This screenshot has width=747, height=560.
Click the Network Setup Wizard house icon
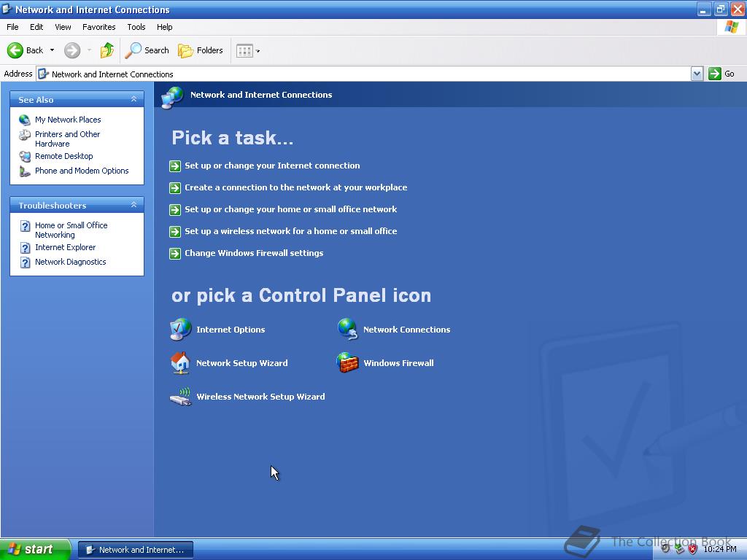[181, 363]
